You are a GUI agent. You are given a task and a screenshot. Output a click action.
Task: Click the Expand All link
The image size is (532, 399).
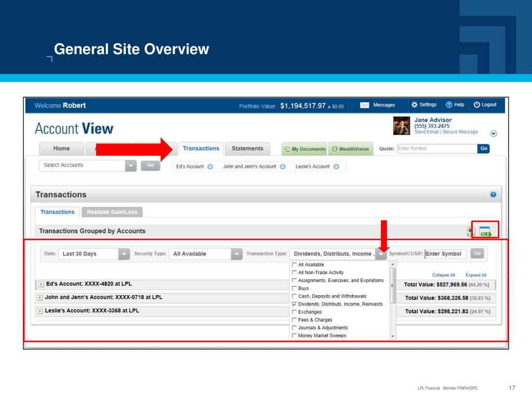point(476,275)
